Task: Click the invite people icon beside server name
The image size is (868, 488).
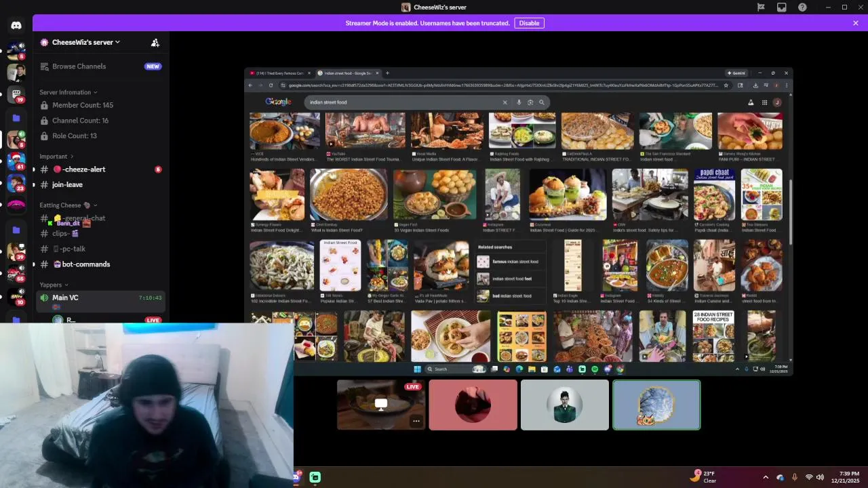Action: (155, 42)
